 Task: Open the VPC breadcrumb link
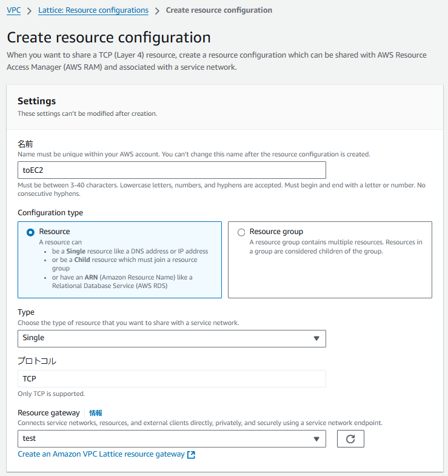(14, 10)
